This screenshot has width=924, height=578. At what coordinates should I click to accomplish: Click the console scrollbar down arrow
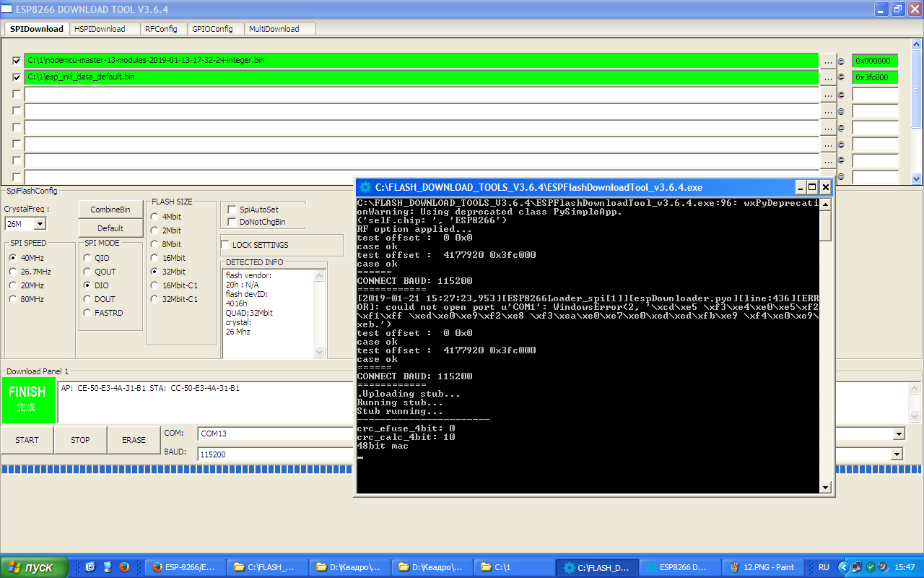(826, 488)
